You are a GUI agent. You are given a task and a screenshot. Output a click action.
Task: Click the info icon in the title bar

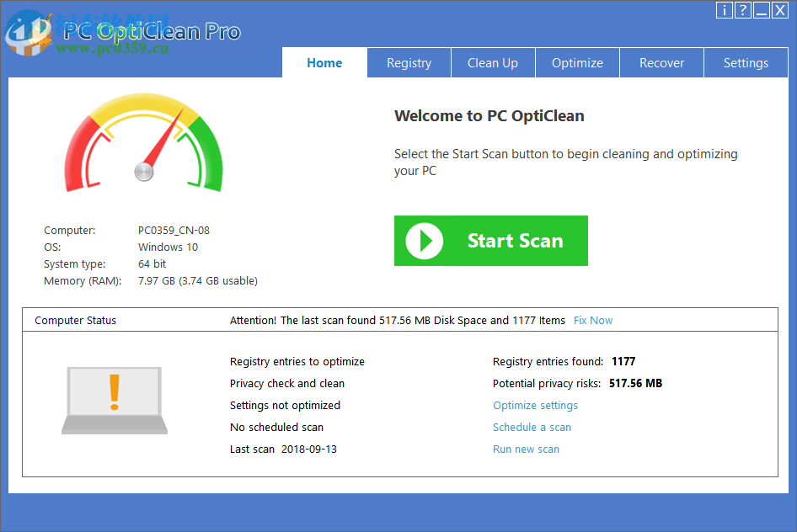[x=724, y=10]
